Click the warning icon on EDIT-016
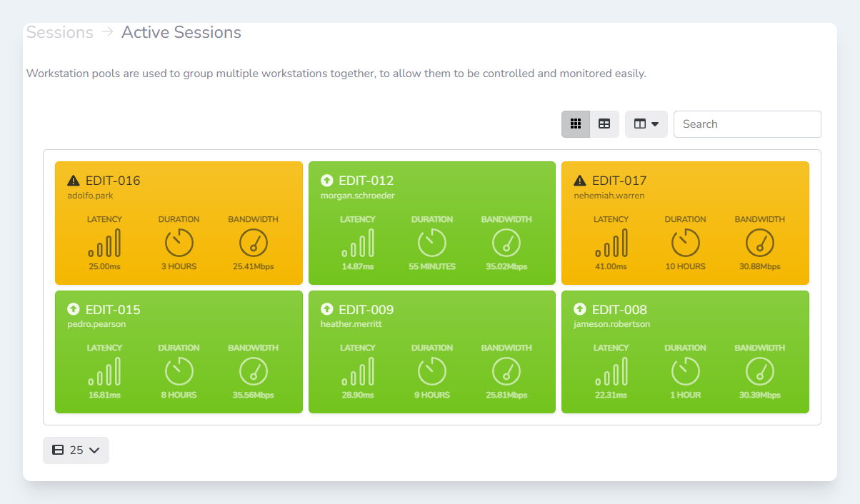Viewport: 860px width, 504px height. click(74, 181)
